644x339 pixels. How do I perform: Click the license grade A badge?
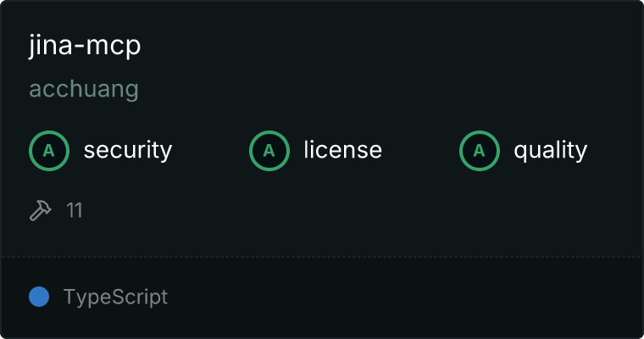coord(269,151)
